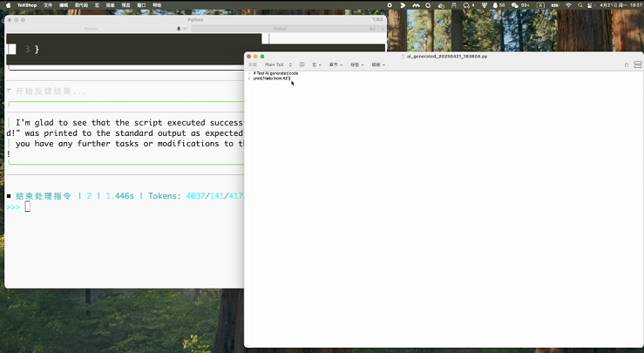644x353 pixels.
Task: Open the Plain TeX engine dropdown
Action: click(278, 64)
